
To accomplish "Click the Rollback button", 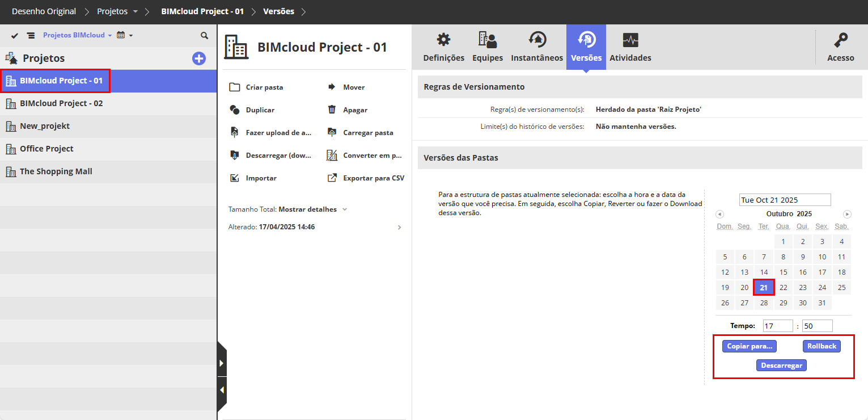I will tap(822, 346).
